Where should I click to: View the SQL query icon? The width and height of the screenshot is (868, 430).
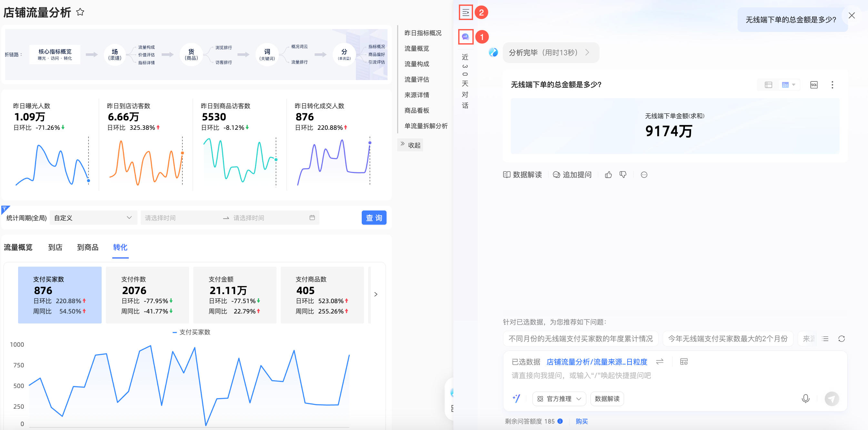[814, 85]
